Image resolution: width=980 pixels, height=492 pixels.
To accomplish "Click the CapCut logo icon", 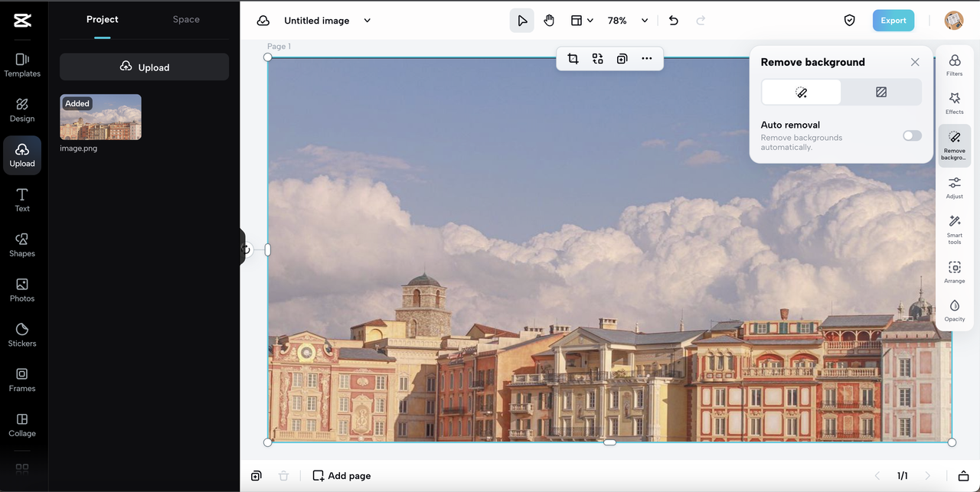I will click(22, 21).
